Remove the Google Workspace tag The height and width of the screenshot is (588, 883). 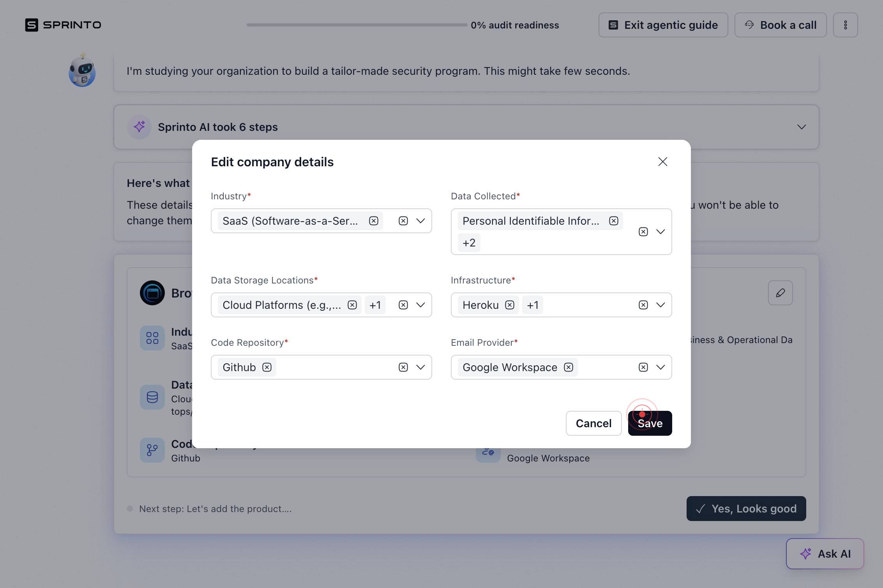(568, 367)
